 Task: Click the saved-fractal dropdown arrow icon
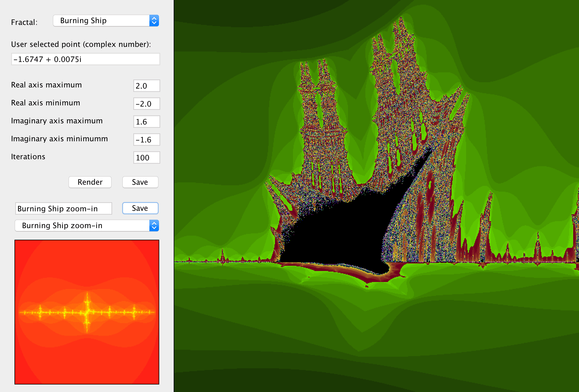(x=154, y=226)
